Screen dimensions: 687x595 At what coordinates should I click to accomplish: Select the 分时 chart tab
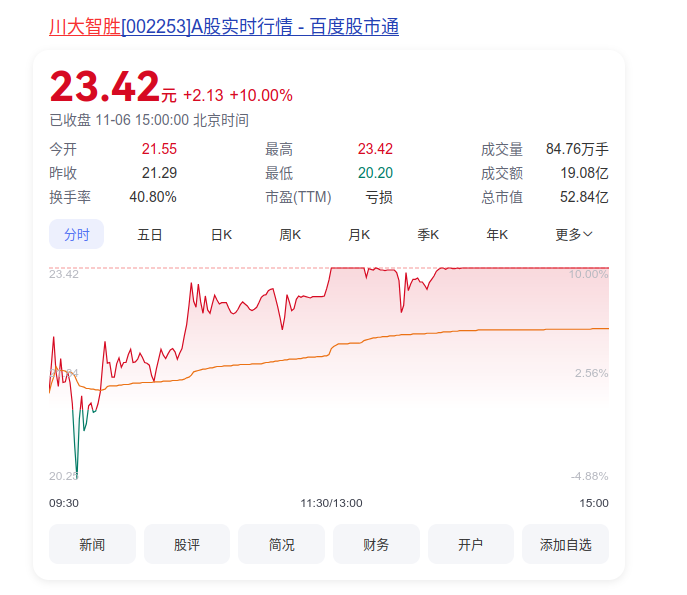click(x=76, y=234)
